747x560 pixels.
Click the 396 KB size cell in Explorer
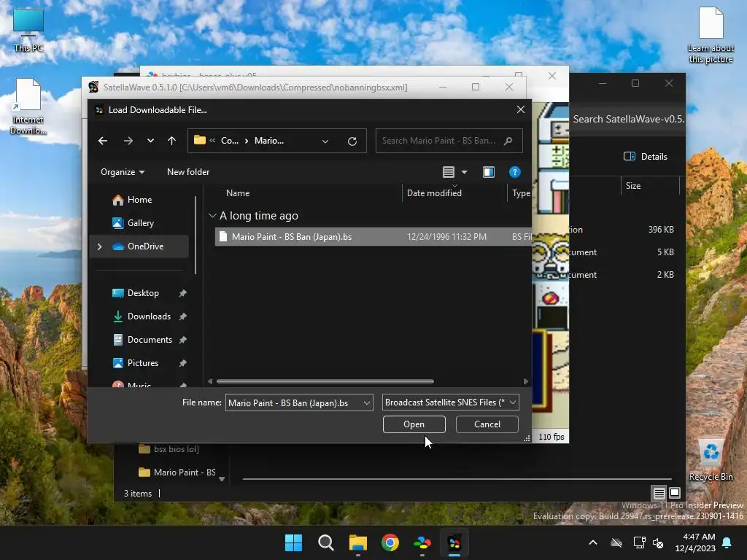point(661,230)
